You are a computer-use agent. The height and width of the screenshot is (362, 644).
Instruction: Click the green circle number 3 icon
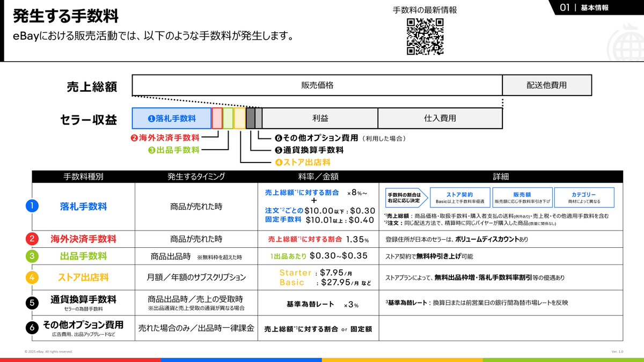click(x=32, y=256)
